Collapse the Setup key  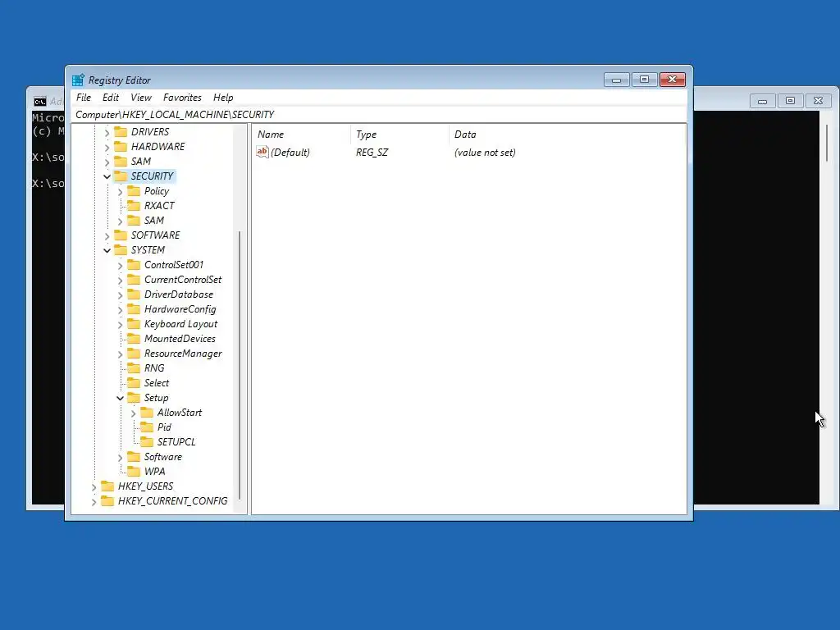120,398
